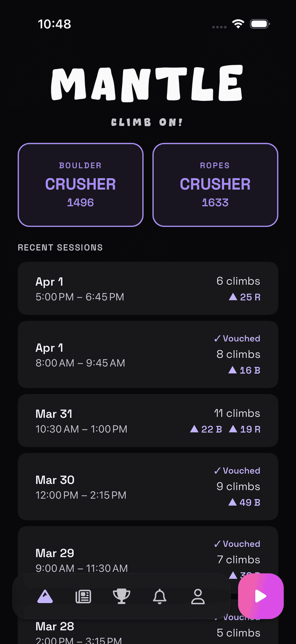Open the Mar 30 session with 9 climbs
The height and width of the screenshot is (644, 296).
[148, 486]
